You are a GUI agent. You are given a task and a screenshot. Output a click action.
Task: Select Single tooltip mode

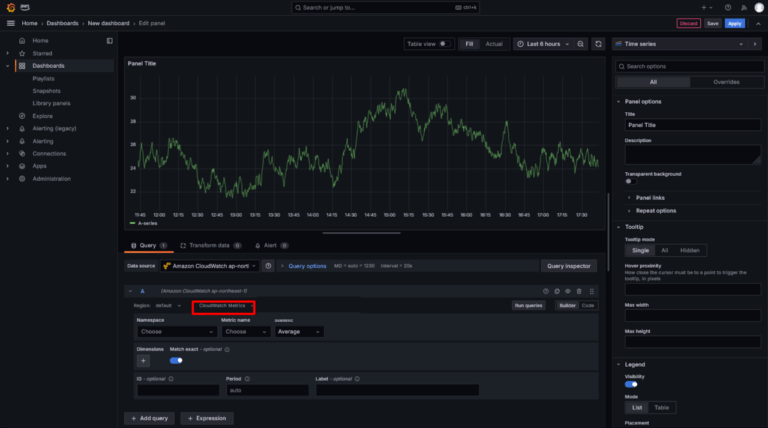640,250
